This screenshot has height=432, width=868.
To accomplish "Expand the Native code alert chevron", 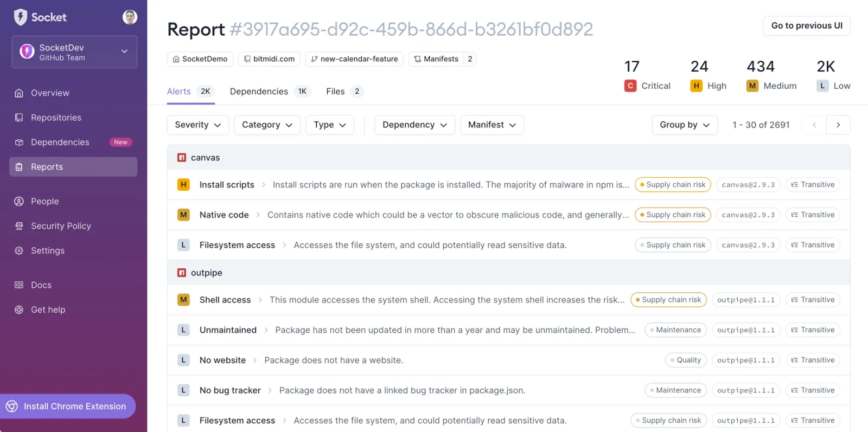I will [x=258, y=215].
